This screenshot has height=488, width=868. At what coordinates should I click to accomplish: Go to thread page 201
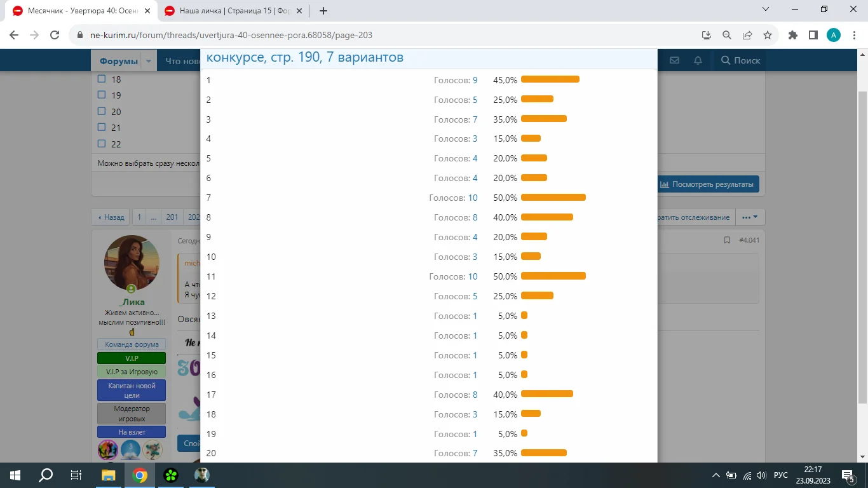pyautogui.click(x=172, y=217)
